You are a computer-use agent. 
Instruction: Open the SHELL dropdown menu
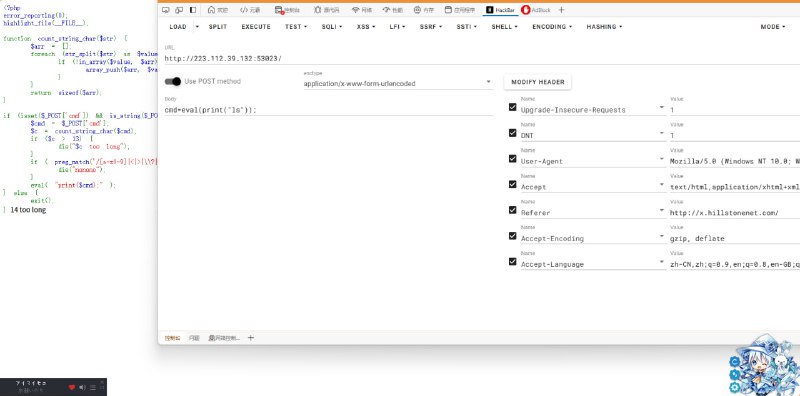click(505, 27)
